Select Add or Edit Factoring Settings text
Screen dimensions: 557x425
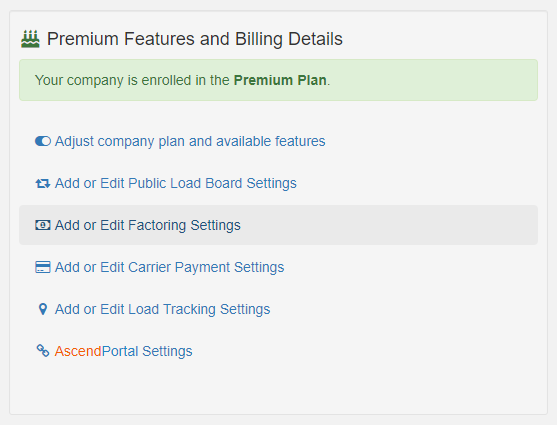[x=147, y=225]
